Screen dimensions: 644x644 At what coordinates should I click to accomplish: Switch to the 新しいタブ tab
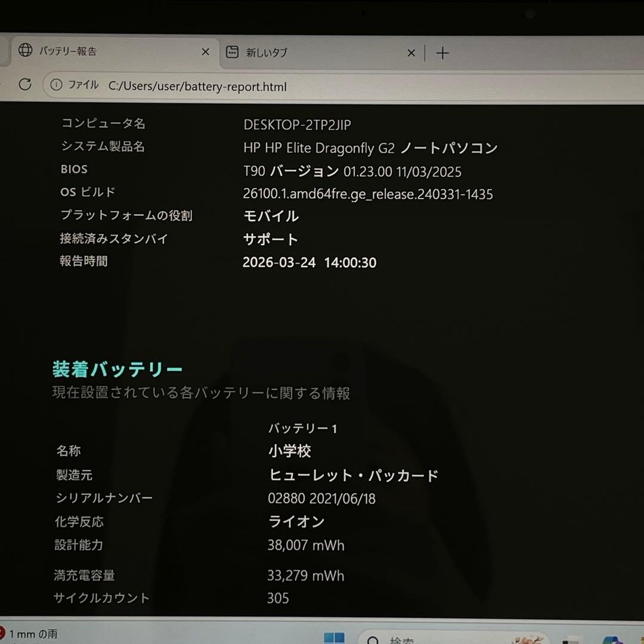321,52
